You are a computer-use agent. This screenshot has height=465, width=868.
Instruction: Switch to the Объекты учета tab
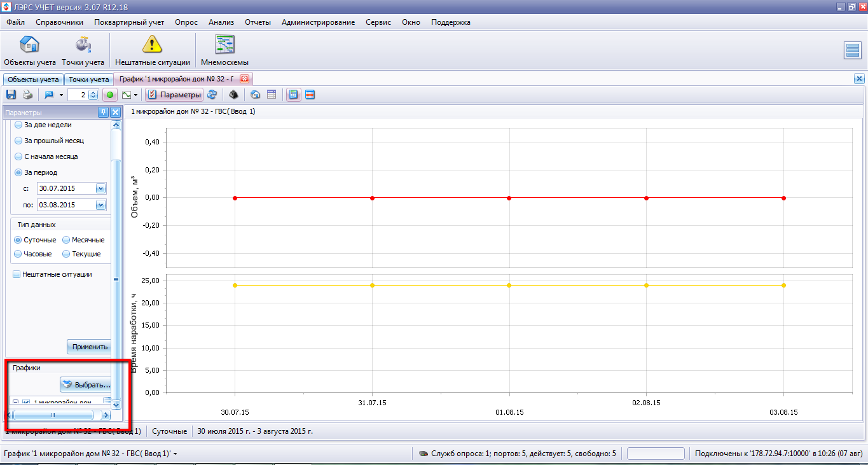(x=34, y=80)
